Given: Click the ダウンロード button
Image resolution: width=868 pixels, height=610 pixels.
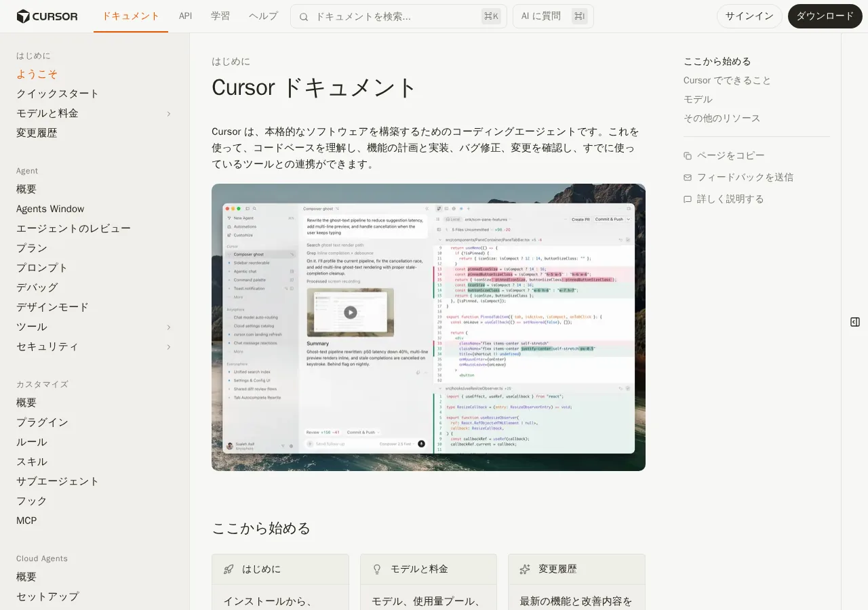Looking at the screenshot, I should coord(825,16).
